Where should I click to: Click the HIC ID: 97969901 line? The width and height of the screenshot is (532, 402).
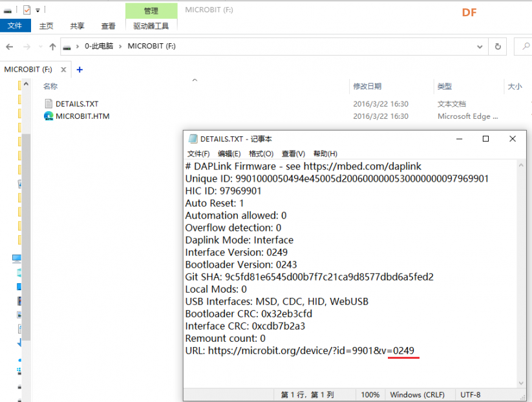tap(223, 191)
